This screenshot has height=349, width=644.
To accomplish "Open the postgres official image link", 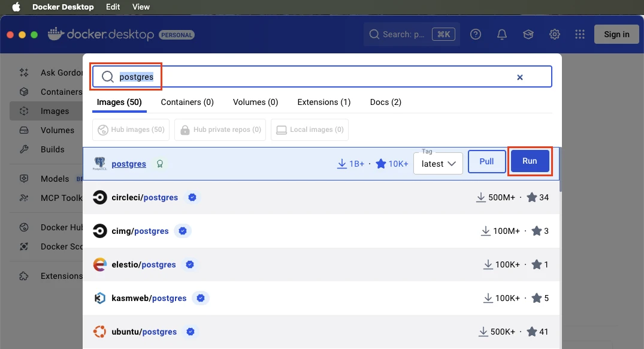I will click(129, 164).
